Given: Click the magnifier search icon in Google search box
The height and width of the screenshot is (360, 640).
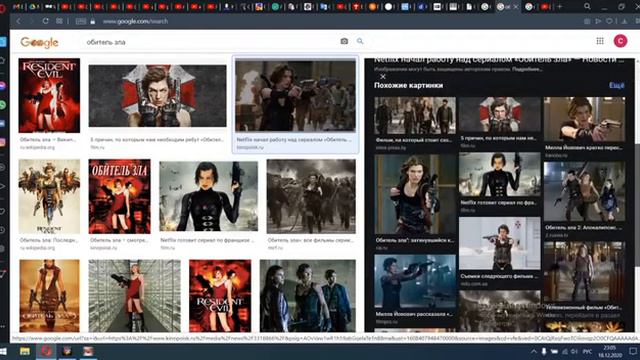Looking at the screenshot, I should tap(360, 41).
